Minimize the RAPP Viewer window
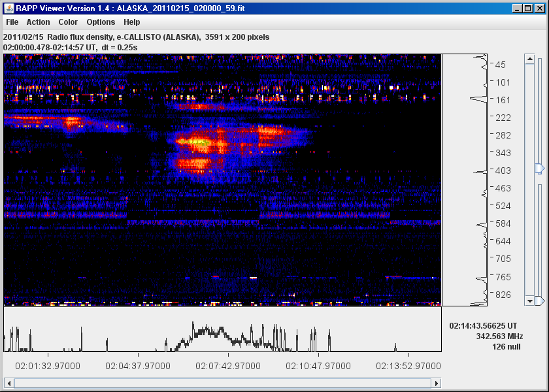This screenshot has height=392, width=549. (x=517, y=8)
